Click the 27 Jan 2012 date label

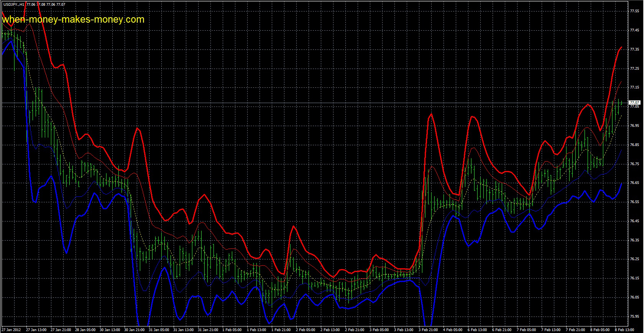tap(11, 330)
